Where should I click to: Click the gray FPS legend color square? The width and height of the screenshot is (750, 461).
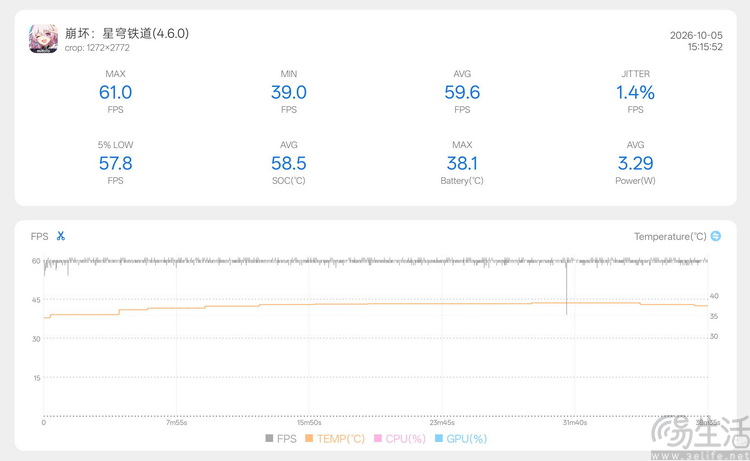click(x=269, y=438)
